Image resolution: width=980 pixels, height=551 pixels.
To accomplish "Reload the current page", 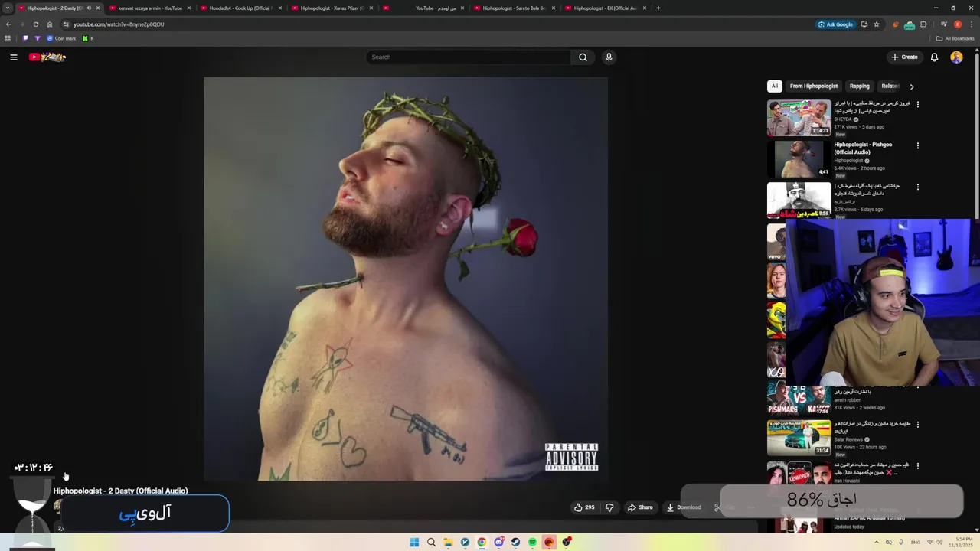I will pos(35,24).
